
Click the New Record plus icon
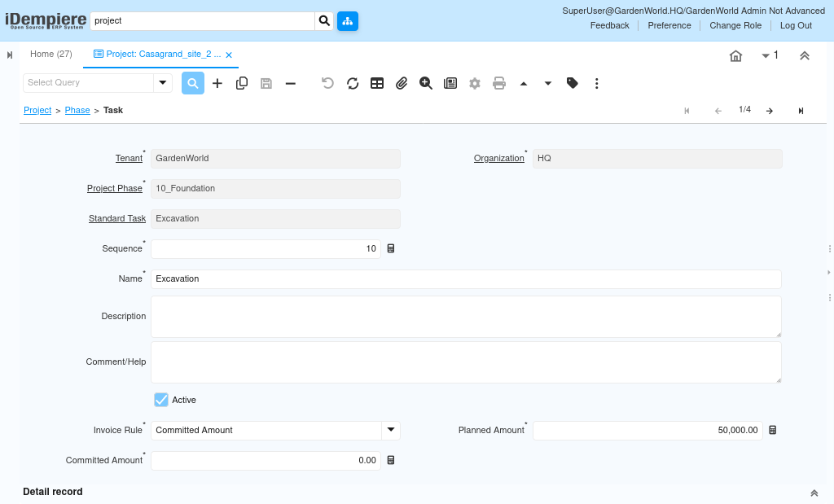217,83
